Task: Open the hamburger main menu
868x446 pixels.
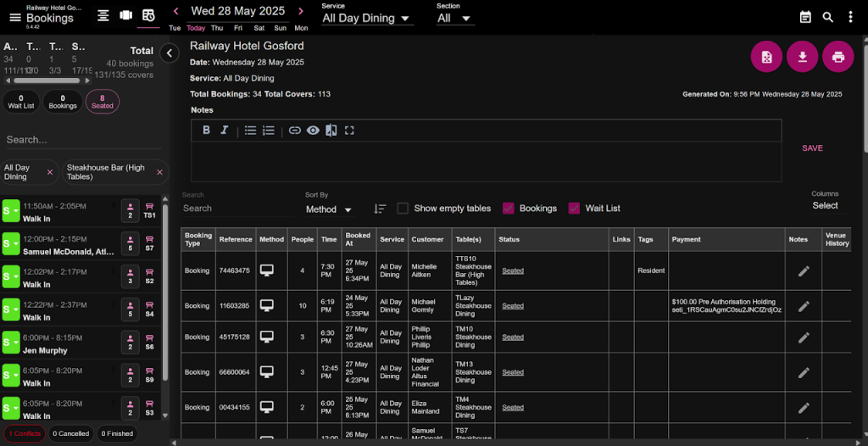Action: pos(15,17)
